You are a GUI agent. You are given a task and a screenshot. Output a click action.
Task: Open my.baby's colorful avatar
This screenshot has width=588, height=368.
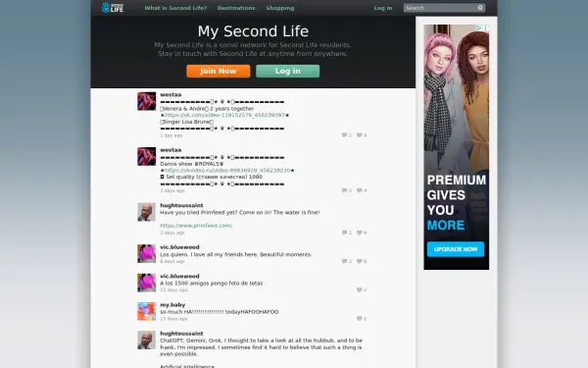click(146, 311)
